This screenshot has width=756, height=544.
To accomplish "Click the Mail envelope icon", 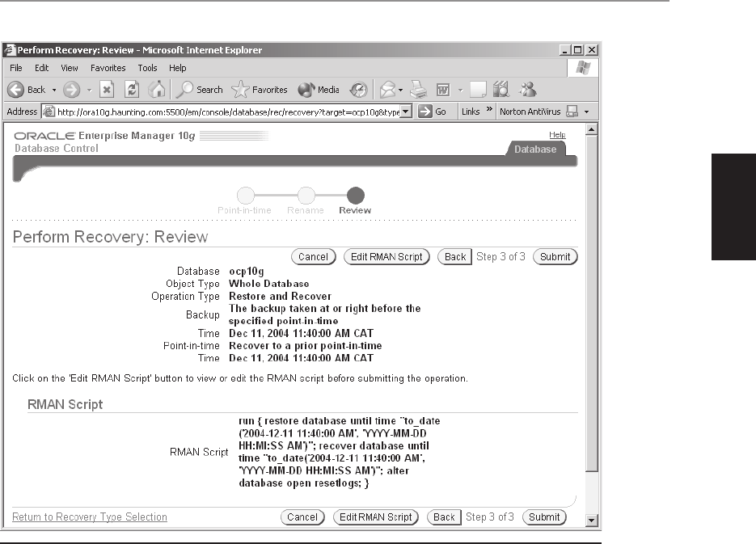I will pyautogui.click(x=387, y=90).
